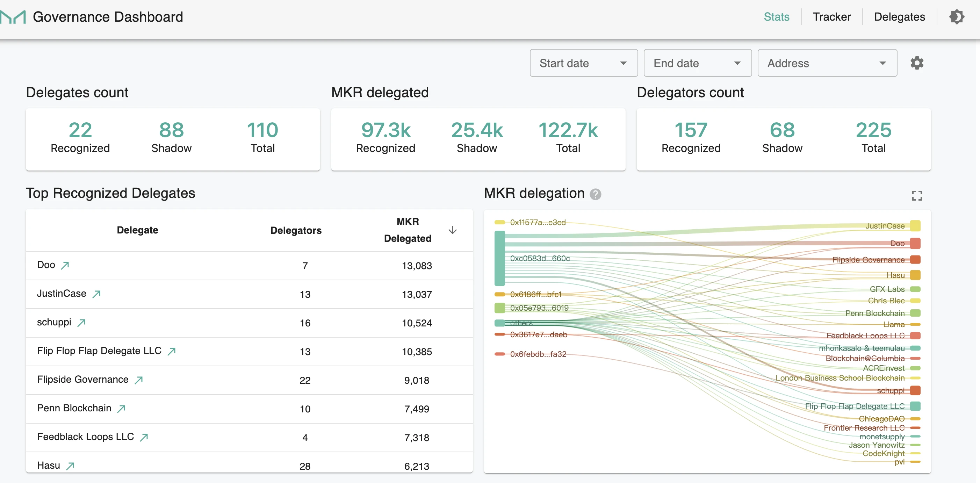This screenshot has height=483, width=980.
Task: Select the others source node label
Action: (521, 323)
